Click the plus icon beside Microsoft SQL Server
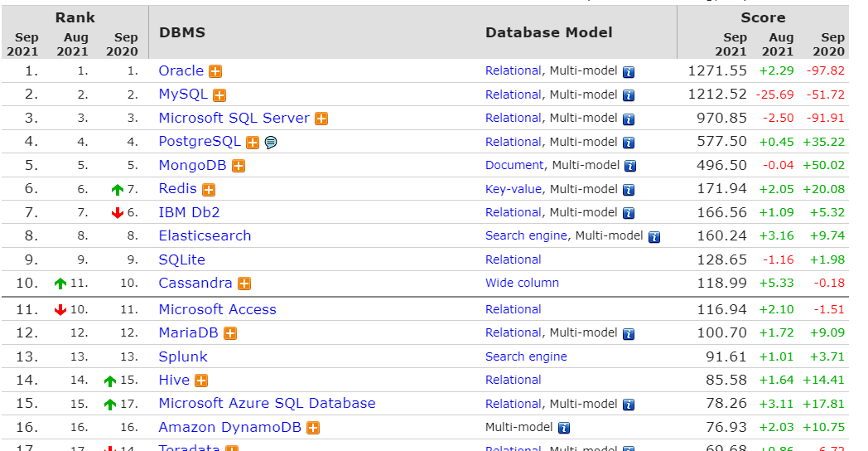This screenshot has height=451, width=868. [x=321, y=119]
